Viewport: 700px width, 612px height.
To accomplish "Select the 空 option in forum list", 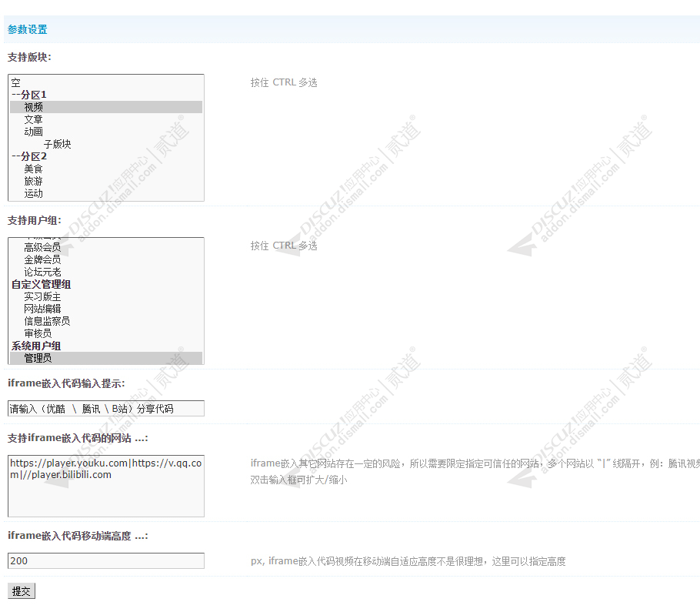I will (x=106, y=82).
